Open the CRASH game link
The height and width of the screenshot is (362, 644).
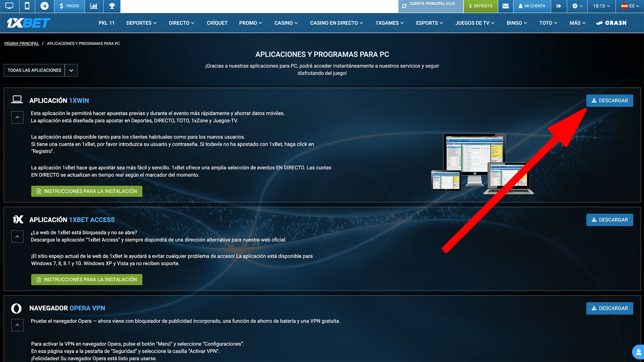tap(611, 23)
